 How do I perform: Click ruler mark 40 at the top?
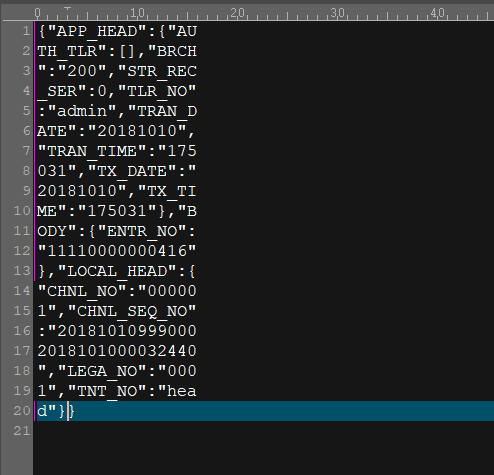pos(437,13)
